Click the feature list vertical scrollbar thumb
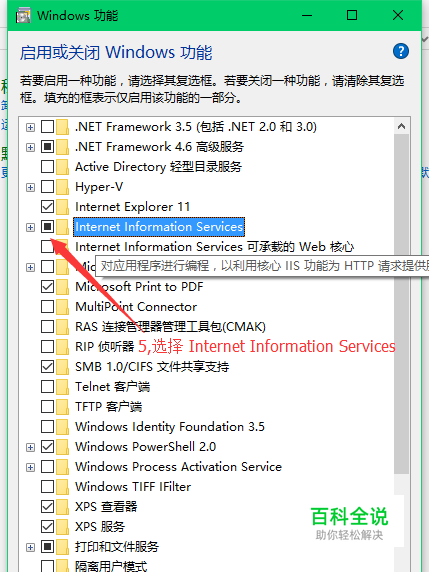The width and height of the screenshot is (429, 572). 402,304
